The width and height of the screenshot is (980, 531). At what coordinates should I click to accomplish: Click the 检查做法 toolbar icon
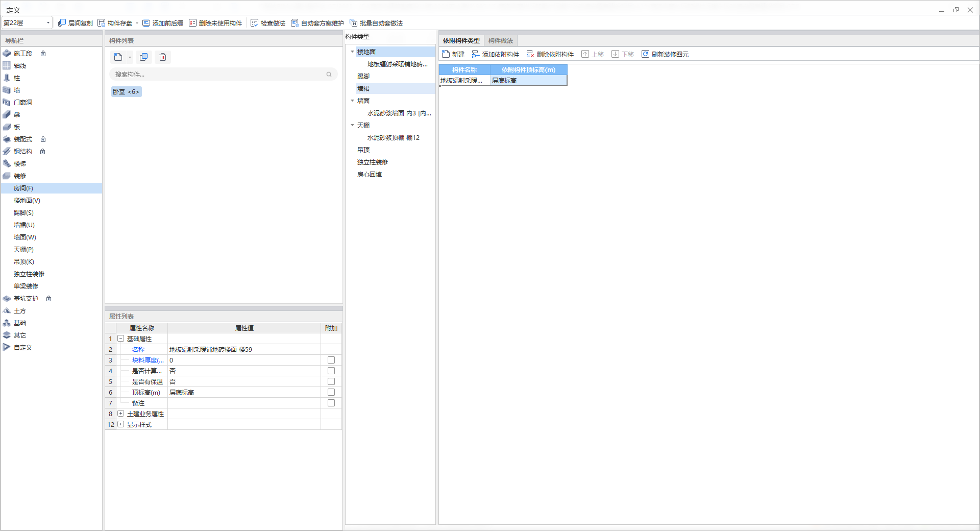point(254,23)
